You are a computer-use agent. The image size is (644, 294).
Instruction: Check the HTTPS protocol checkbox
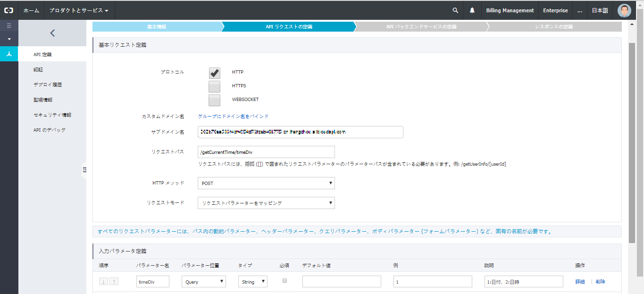tap(214, 86)
